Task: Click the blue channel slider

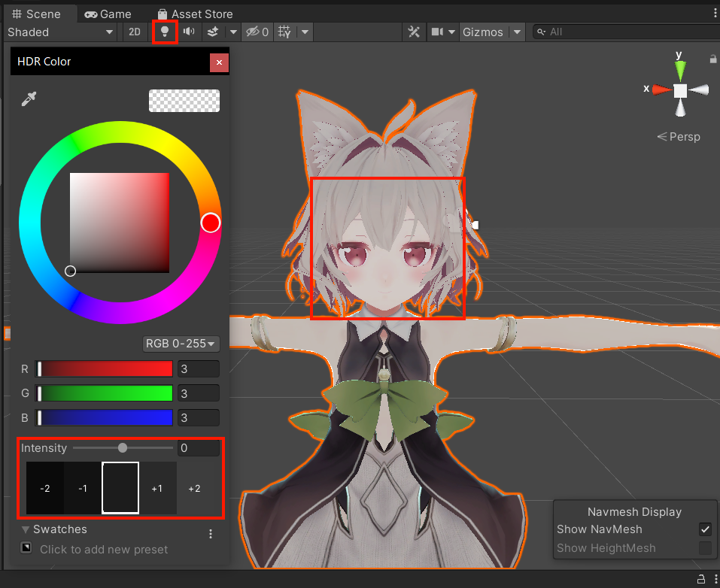Action: [105, 418]
